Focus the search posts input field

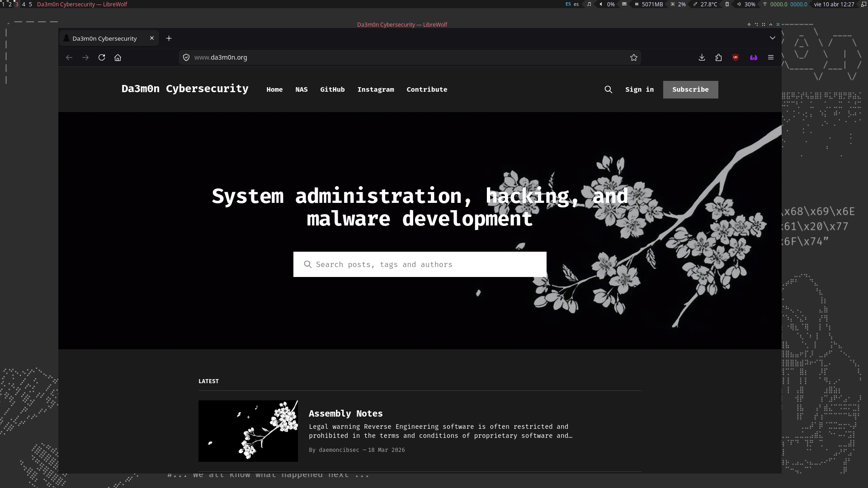coord(425,264)
